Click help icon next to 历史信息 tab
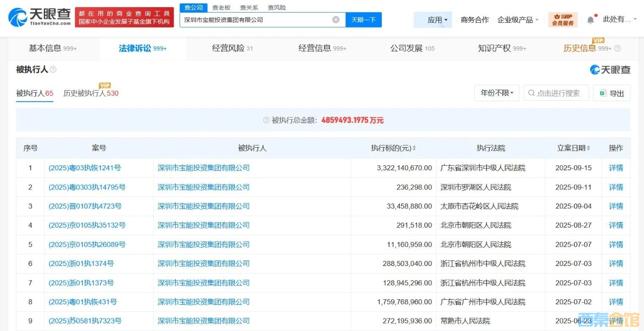644x331 pixels. [x=617, y=49]
